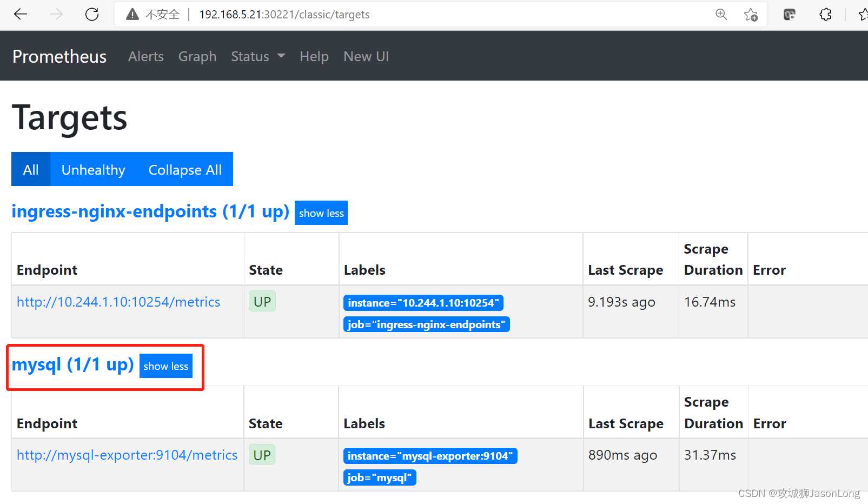The image size is (868, 504).
Task: Add page to favorites star icon
Action: pos(751,15)
